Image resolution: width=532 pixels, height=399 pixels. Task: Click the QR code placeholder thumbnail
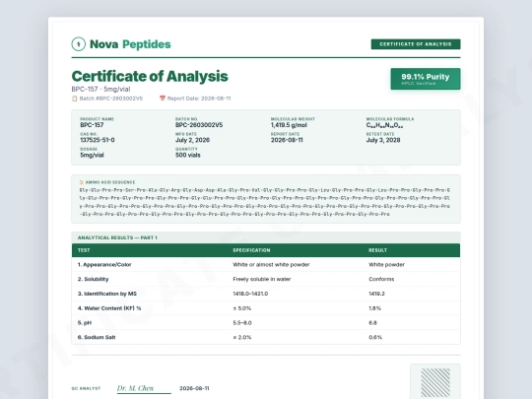pos(435,382)
